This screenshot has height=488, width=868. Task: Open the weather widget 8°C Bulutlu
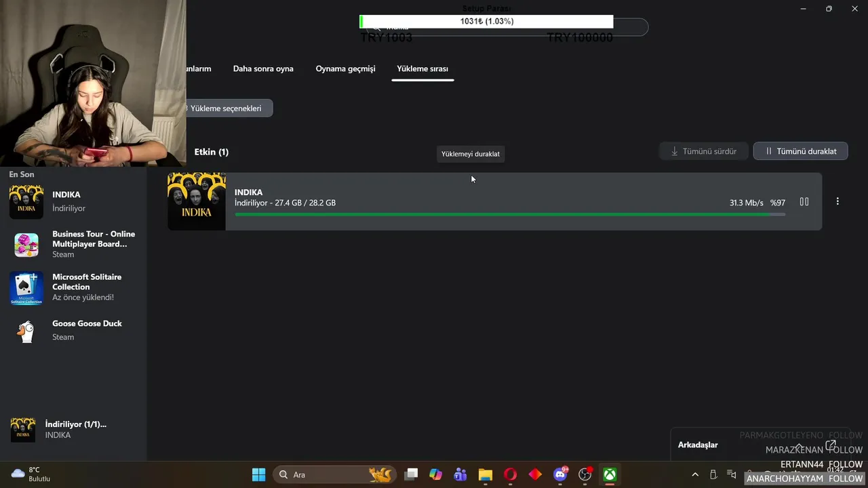(x=31, y=474)
